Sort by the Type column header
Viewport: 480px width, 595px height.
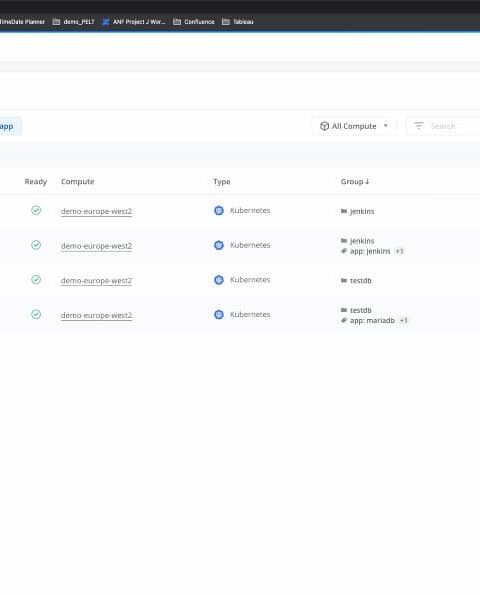(x=222, y=182)
